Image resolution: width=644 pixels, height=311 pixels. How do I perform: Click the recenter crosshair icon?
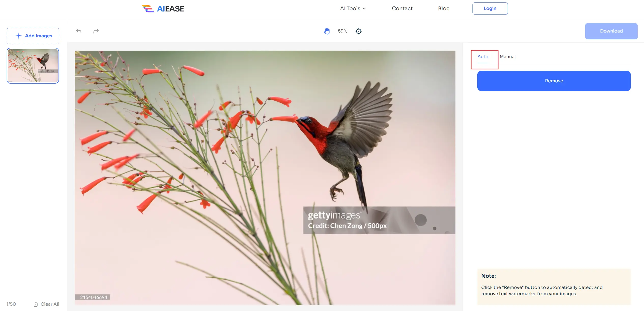pos(359,31)
